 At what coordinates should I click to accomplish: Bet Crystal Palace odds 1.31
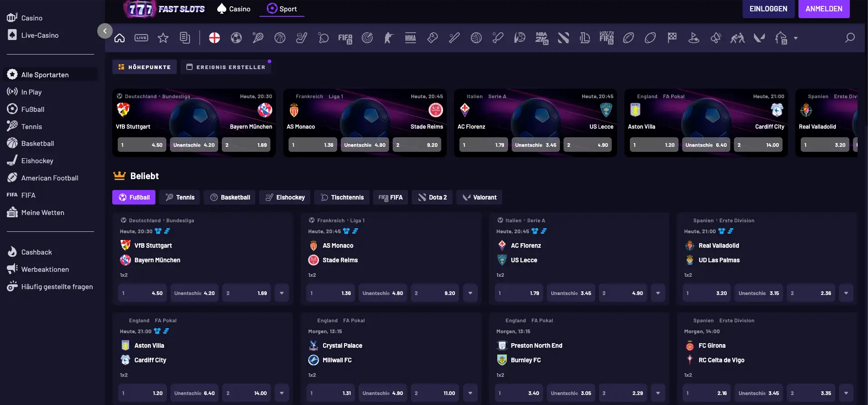coord(331,393)
